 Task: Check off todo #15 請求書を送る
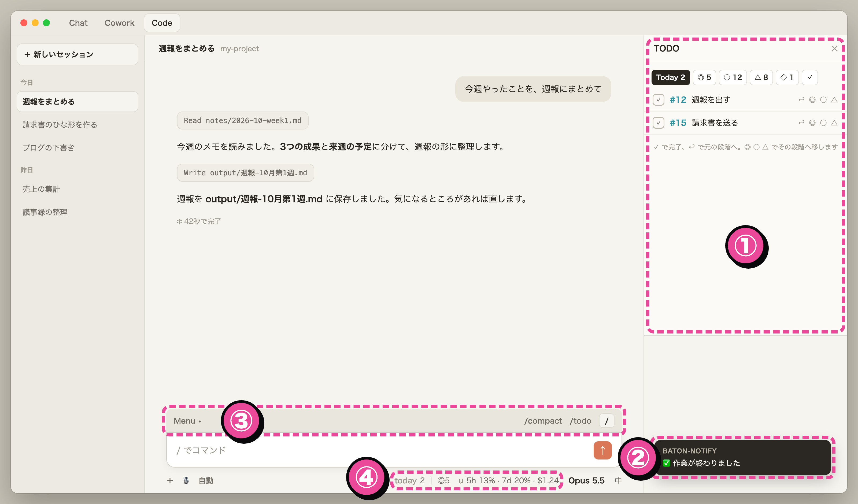(659, 123)
